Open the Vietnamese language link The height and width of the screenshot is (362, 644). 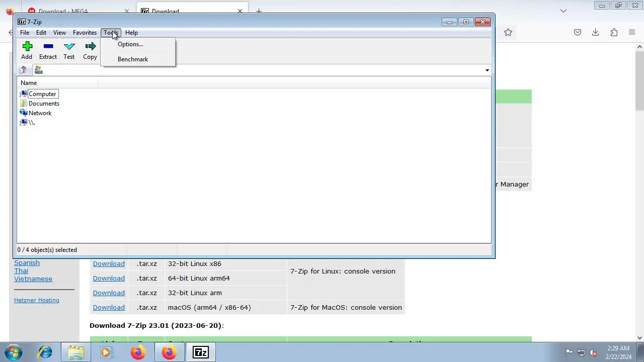pyautogui.click(x=33, y=279)
